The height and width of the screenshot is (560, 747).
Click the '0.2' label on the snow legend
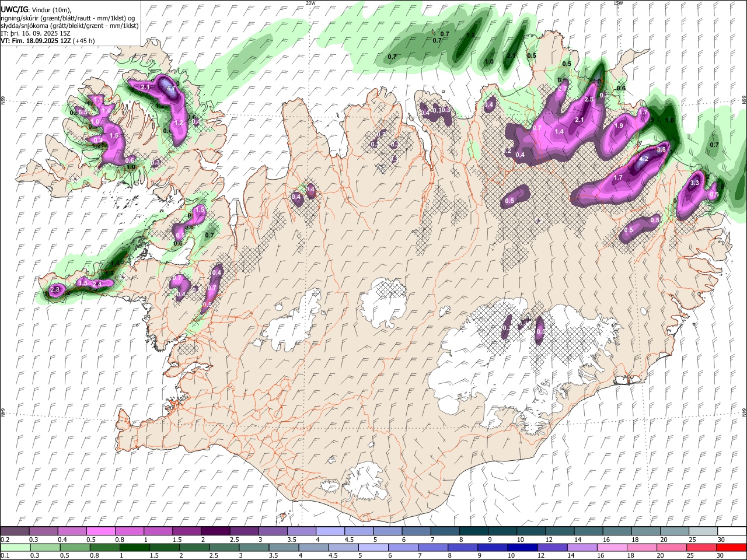(x=5, y=540)
